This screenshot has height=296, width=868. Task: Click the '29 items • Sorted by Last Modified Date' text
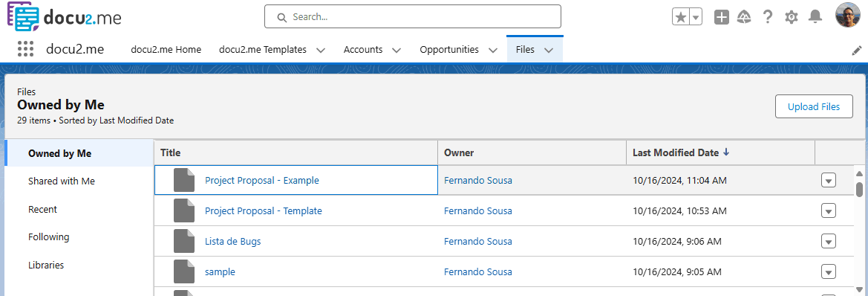tap(95, 120)
